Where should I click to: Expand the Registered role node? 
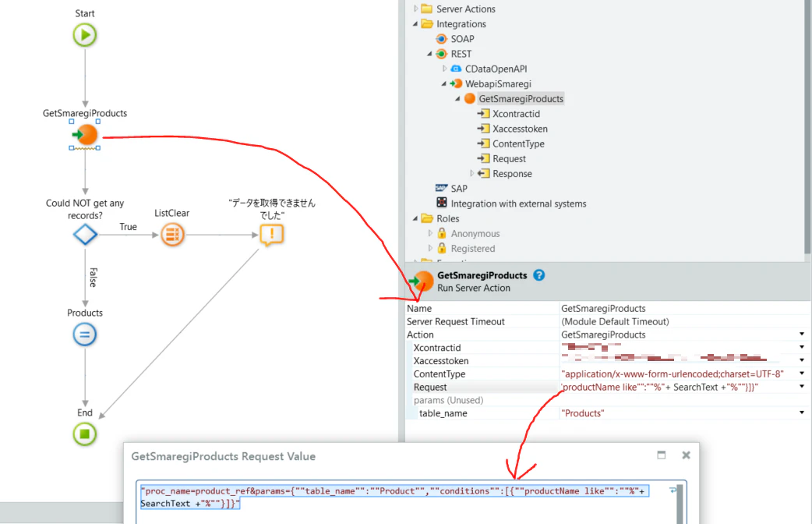[430, 248]
